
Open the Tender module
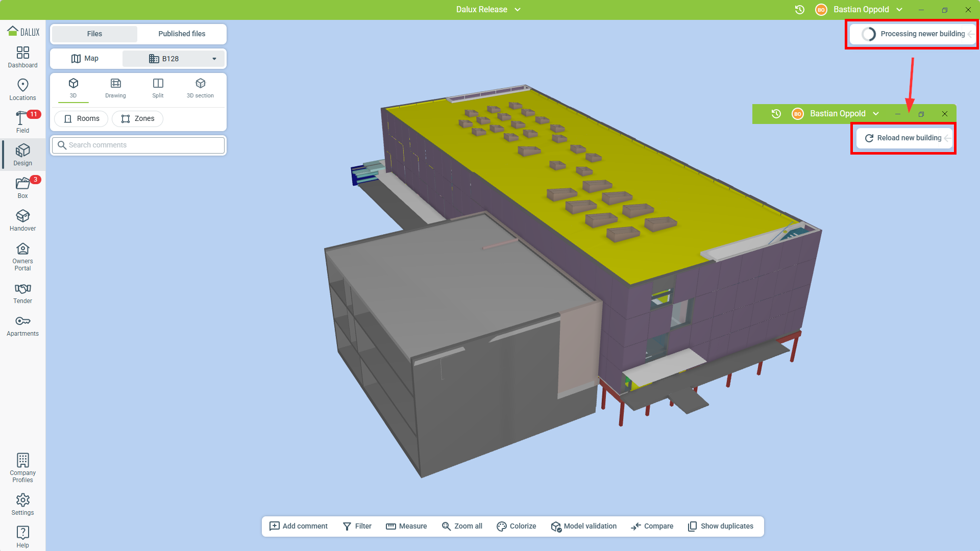(x=22, y=293)
